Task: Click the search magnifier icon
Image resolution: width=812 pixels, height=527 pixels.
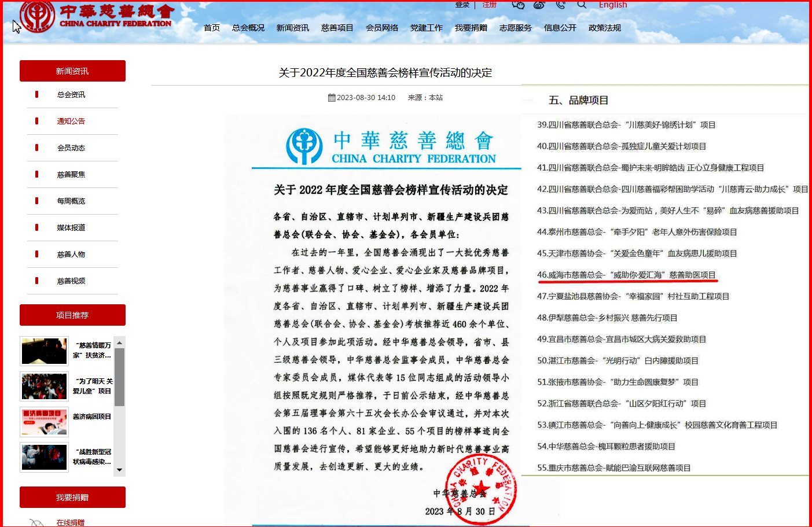Action: coord(582,4)
